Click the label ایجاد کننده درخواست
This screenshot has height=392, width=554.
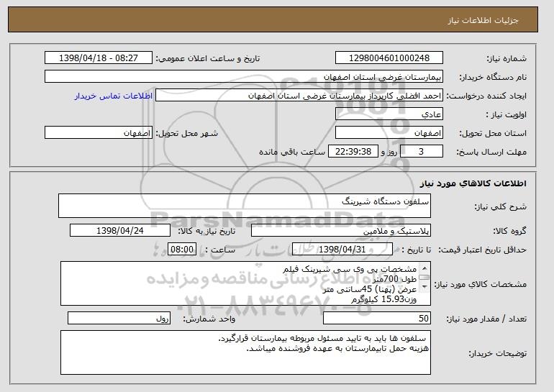tap(486, 96)
